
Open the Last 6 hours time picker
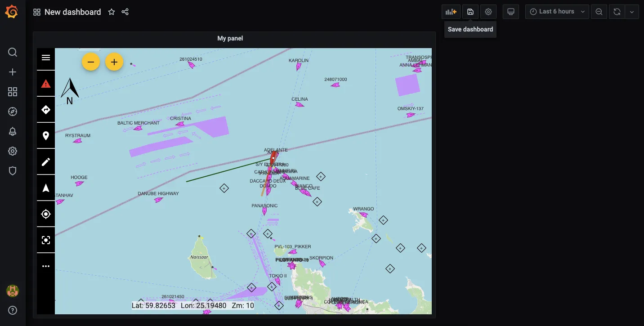click(x=557, y=12)
